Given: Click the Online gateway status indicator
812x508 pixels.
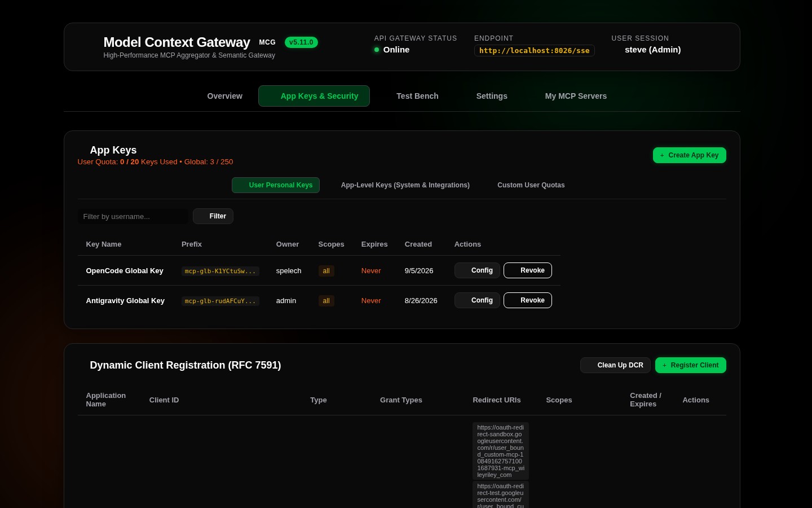Looking at the screenshot, I should tap(392, 50).
